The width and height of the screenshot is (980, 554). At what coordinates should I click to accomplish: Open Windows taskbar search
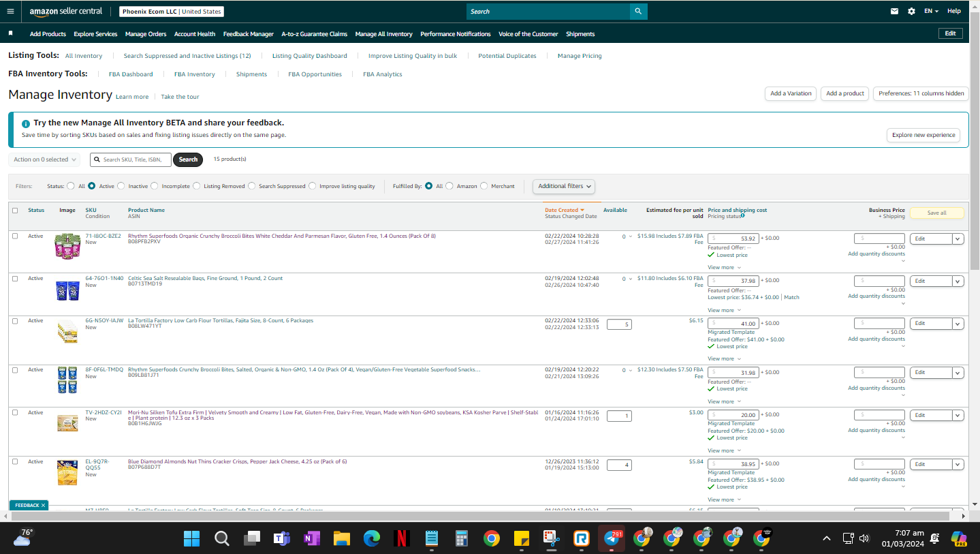(x=221, y=539)
